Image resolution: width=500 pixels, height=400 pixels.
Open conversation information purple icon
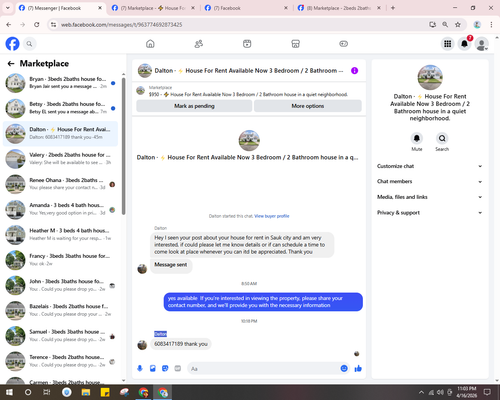355,71
